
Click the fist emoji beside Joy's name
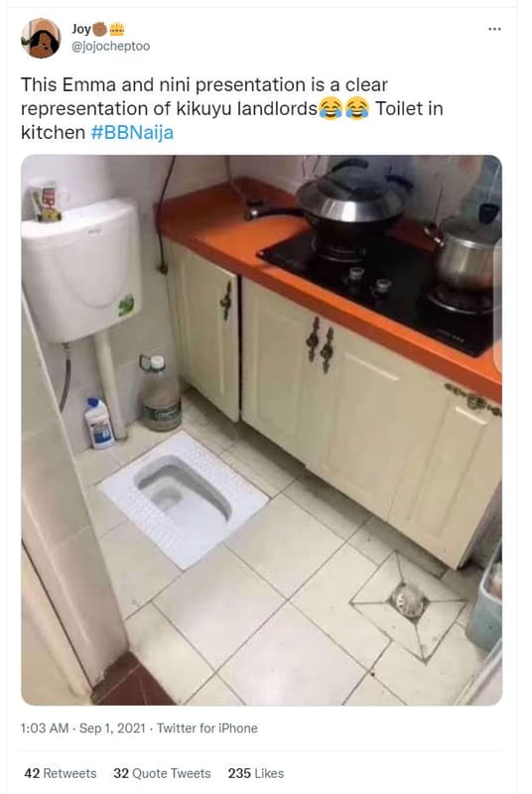[100, 30]
